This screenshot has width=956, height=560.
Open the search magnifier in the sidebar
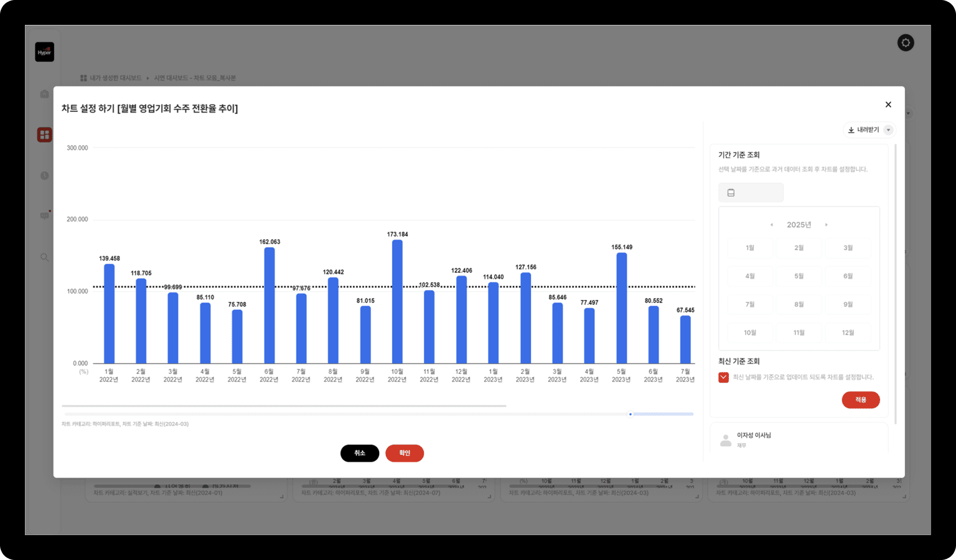point(44,257)
